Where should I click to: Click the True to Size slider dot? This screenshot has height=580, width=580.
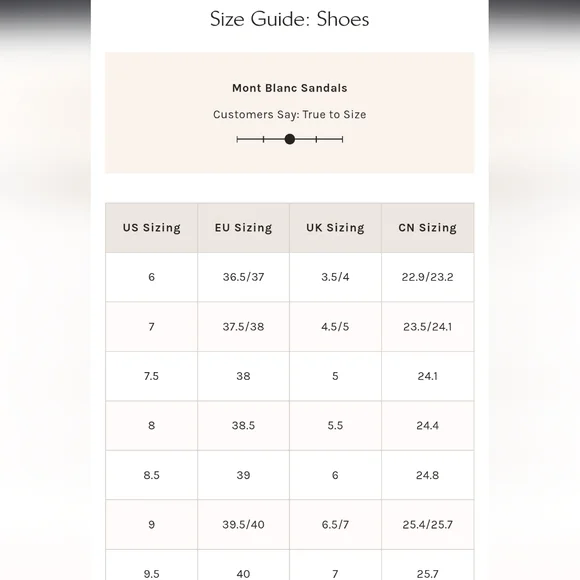pyautogui.click(x=290, y=139)
